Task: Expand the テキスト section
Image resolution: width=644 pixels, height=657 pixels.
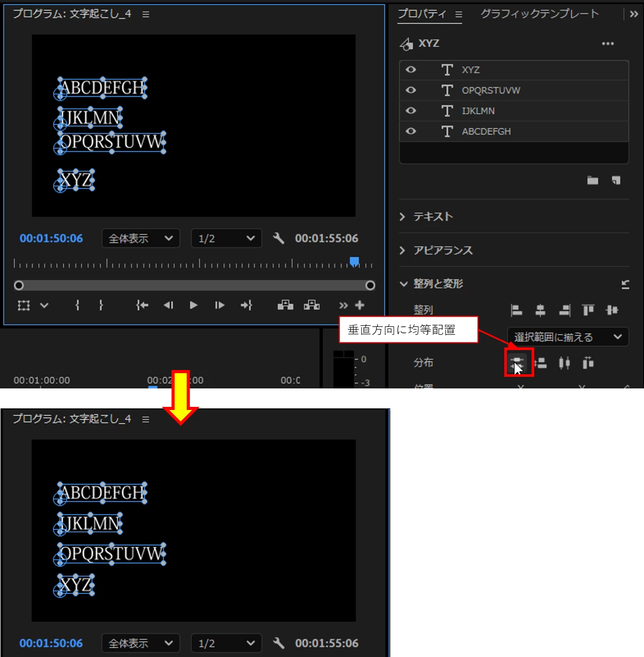Action: pos(402,217)
